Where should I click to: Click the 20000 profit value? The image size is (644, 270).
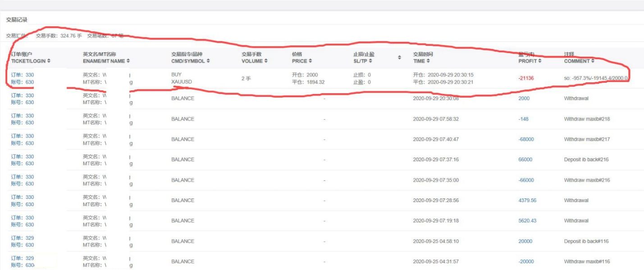point(525,241)
